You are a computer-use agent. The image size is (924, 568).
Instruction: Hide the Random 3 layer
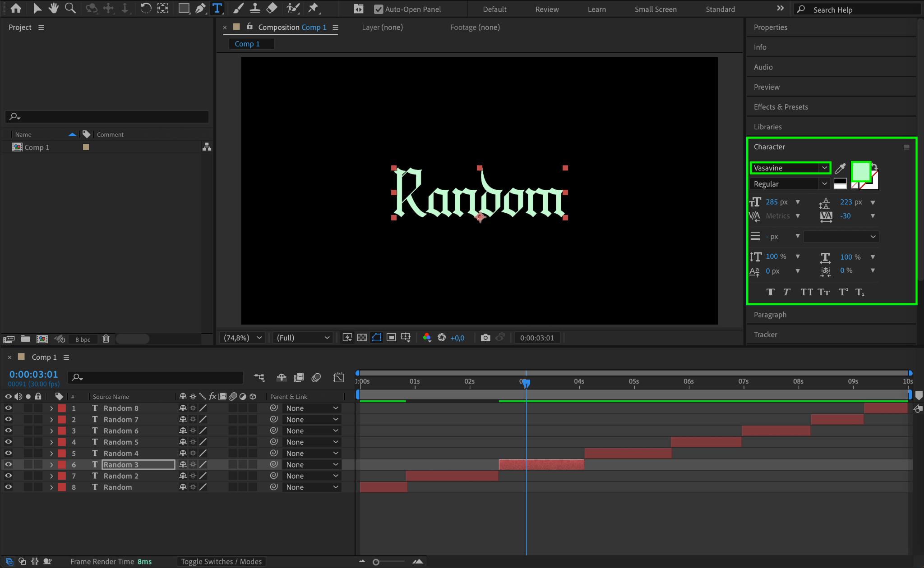point(8,464)
